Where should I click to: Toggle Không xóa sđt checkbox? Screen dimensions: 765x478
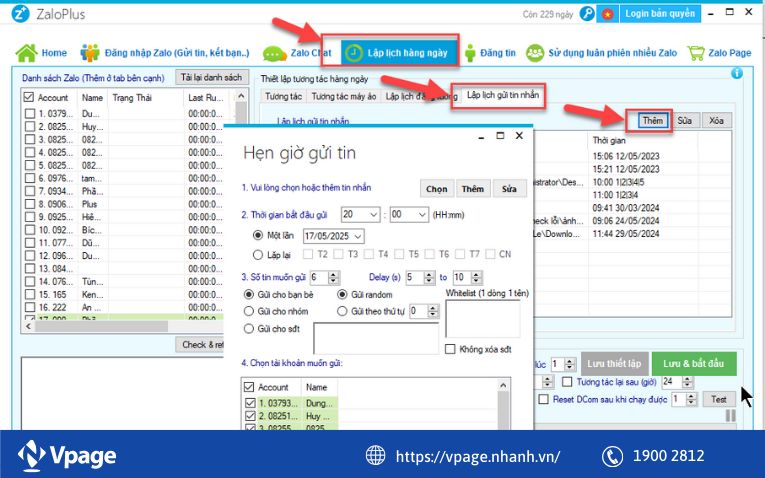[x=450, y=349]
